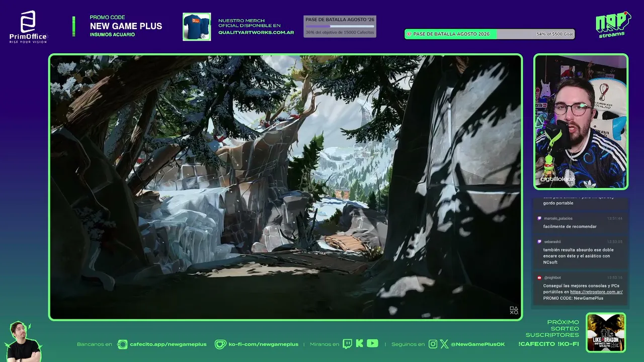The height and width of the screenshot is (362, 644).
Task: Click the NGP streams logo
Action: pos(613,24)
